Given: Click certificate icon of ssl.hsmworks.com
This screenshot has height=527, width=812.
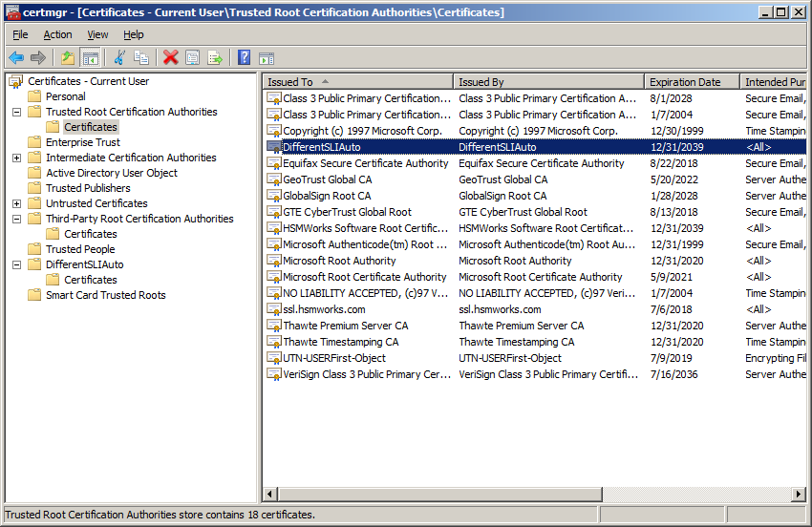Looking at the screenshot, I should tap(274, 309).
